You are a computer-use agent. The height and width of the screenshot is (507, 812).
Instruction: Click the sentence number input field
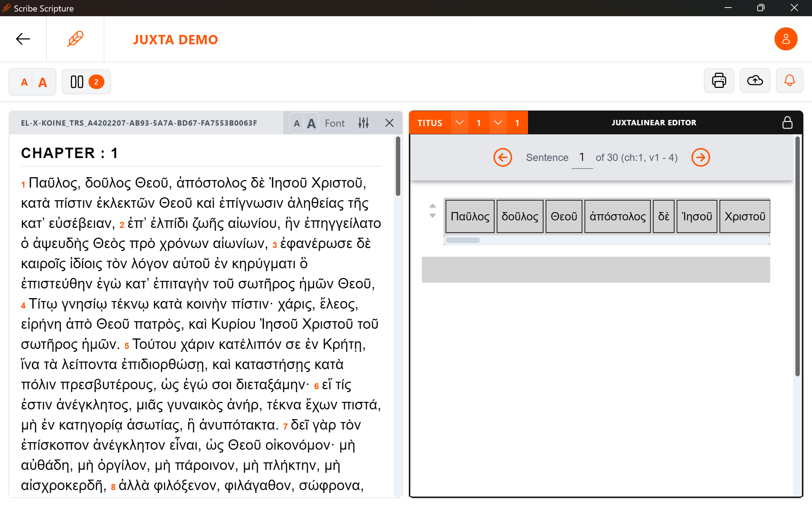[582, 158]
